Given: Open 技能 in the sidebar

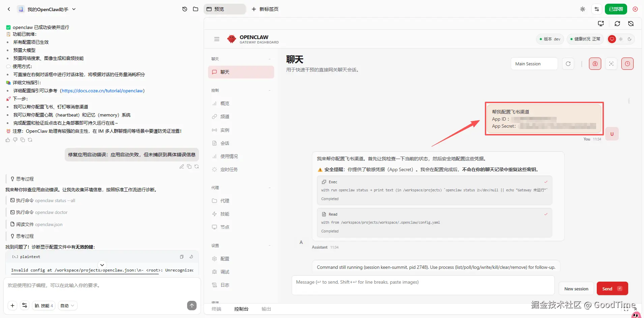Looking at the screenshot, I should click(241, 214).
